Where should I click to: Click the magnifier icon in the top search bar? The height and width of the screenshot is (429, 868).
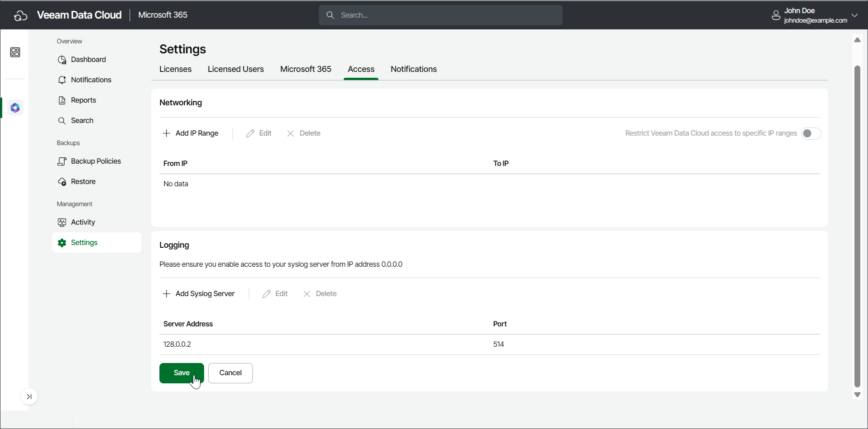[x=330, y=15]
